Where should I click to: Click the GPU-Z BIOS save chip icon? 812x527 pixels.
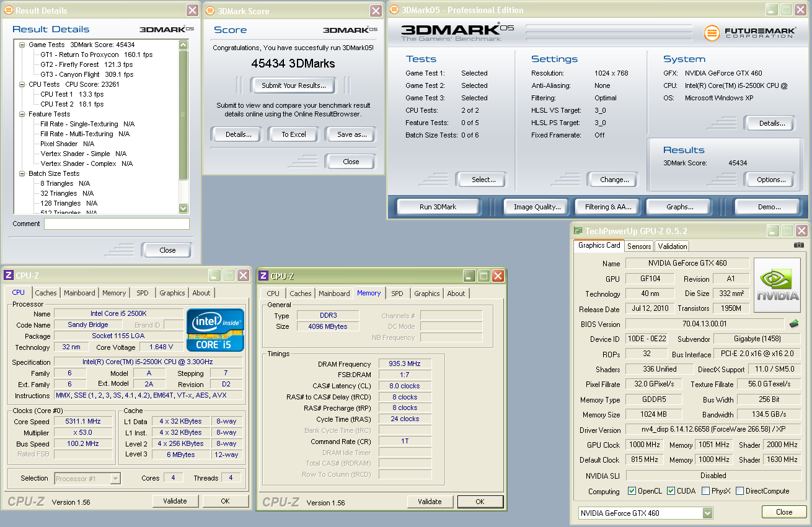pos(793,323)
